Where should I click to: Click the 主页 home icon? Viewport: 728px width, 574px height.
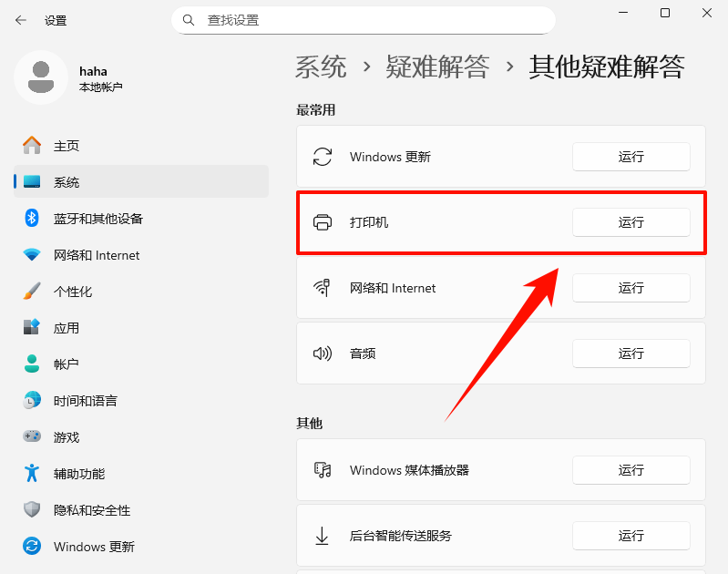point(32,146)
